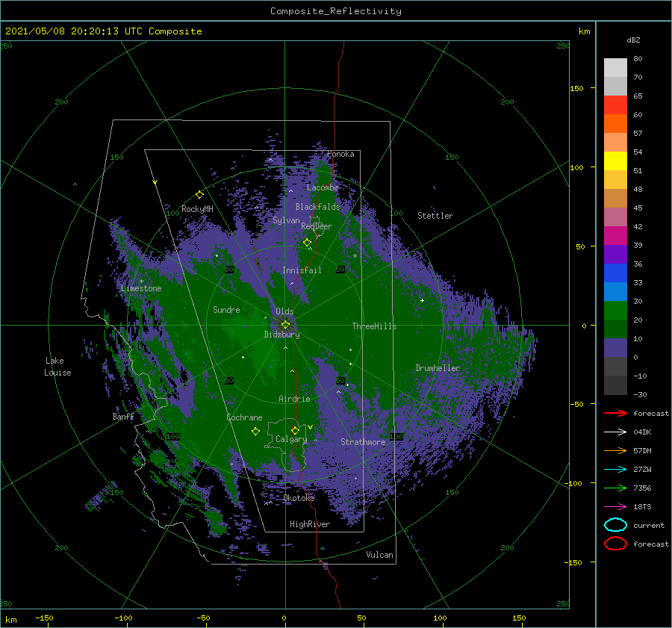Click the Strathmore label

coord(363,442)
